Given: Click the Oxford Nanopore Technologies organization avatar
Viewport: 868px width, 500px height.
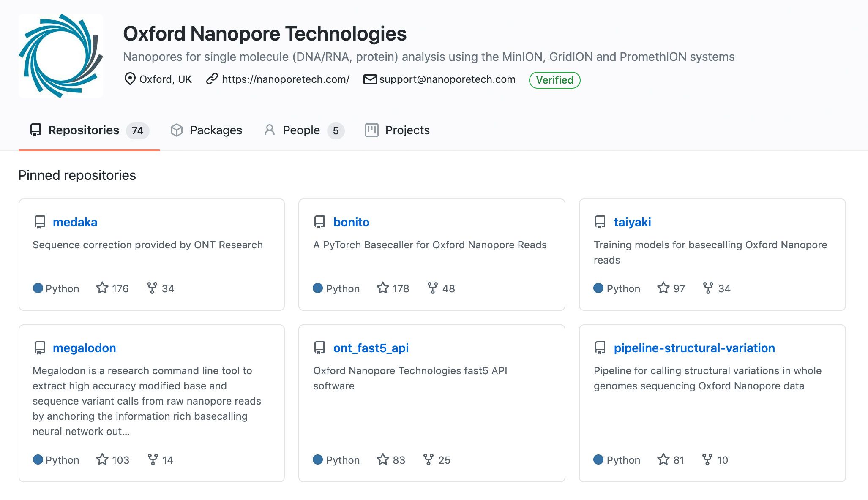Looking at the screenshot, I should click(60, 55).
